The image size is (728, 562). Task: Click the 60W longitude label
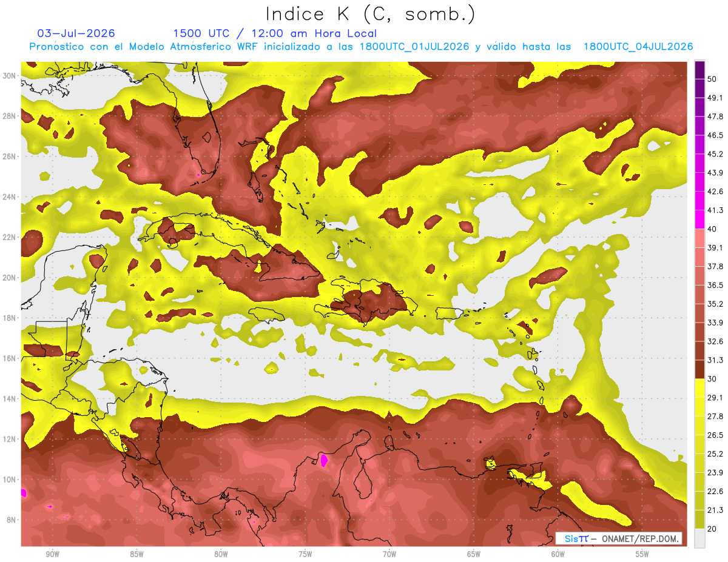pos(558,554)
